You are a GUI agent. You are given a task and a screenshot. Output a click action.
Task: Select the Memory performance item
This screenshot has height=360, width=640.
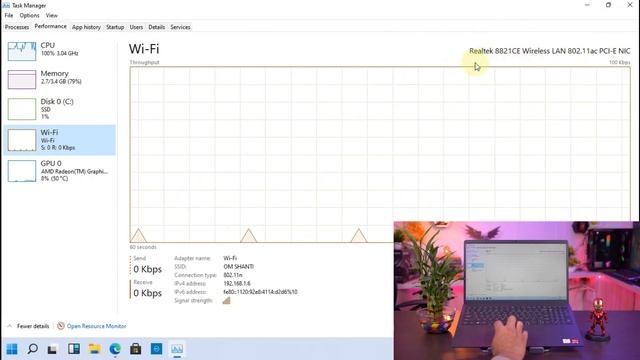pos(60,79)
